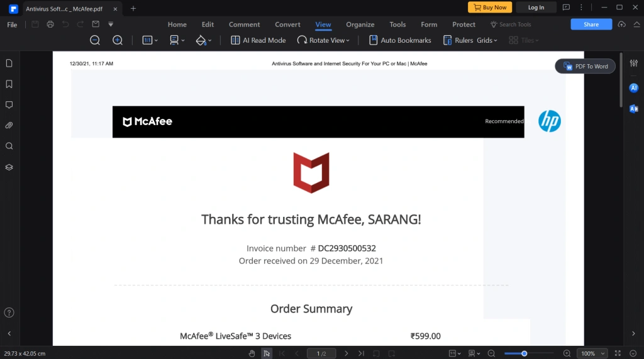644x359 pixels.
Task: Click the PDF To Word button
Action: pos(586,66)
